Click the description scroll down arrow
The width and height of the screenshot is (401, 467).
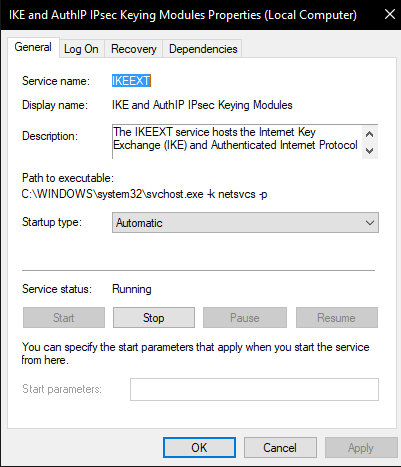click(x=369, y=151)
